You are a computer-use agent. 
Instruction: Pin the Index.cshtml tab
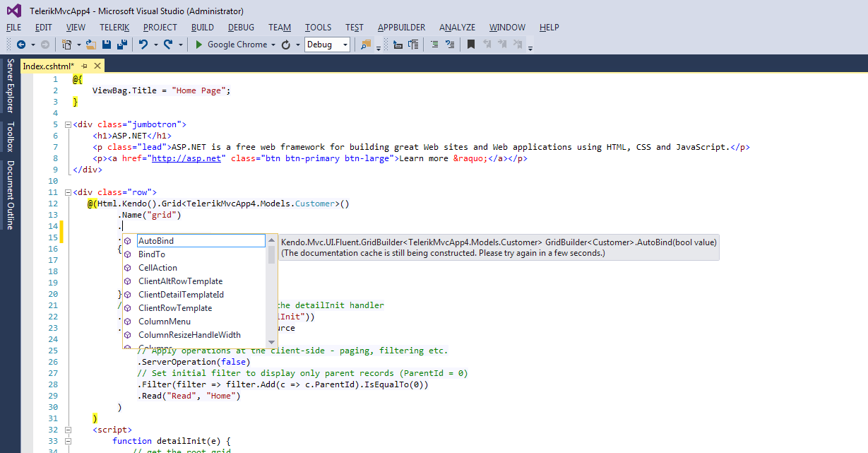[84, 66]
